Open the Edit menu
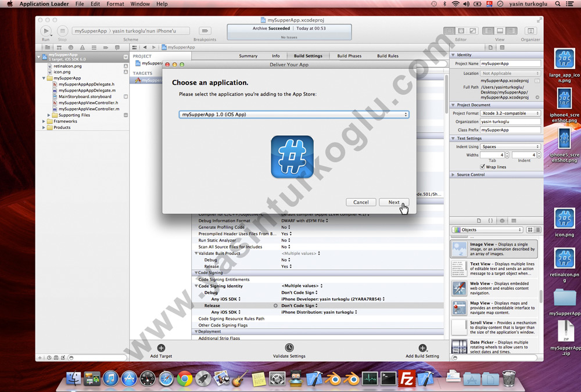This screenshot has width=581, height=392. pos(95,3)
